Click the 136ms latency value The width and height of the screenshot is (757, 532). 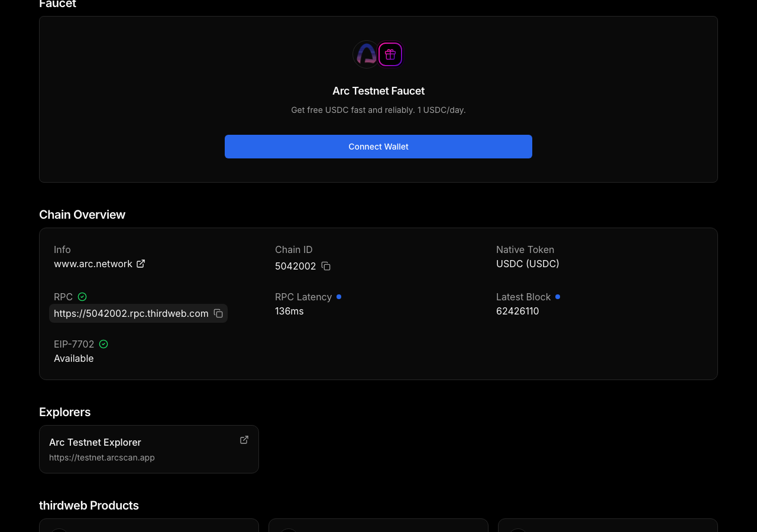(x=289, y=311)
